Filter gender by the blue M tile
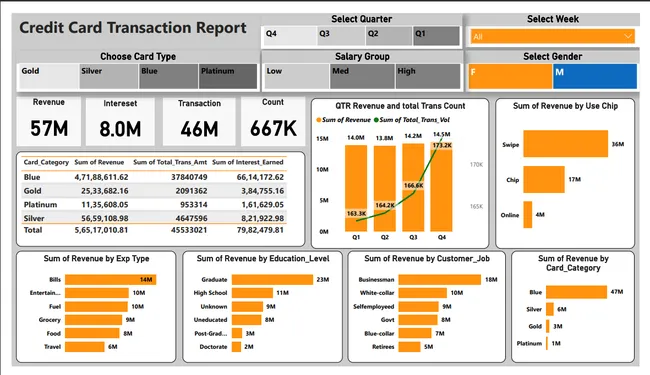The width and height of the screenshot is (650, 375). pos(595,76)
